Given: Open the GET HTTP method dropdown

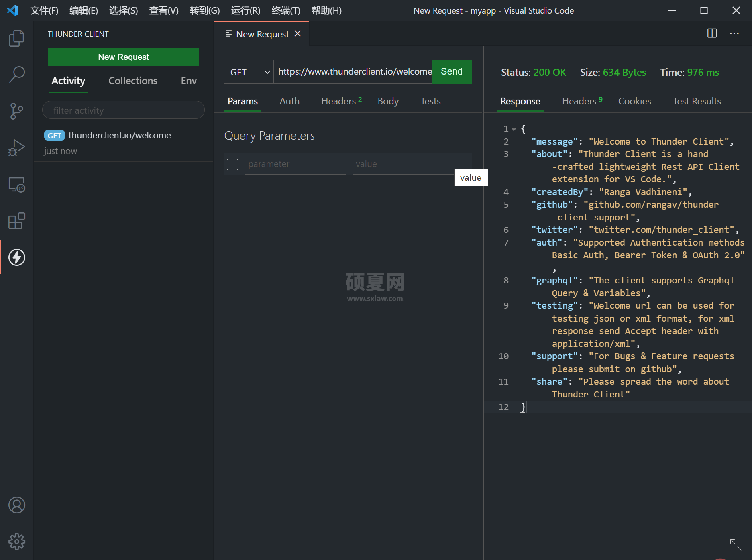Looking at the screenshot, I should click(249, 72).
